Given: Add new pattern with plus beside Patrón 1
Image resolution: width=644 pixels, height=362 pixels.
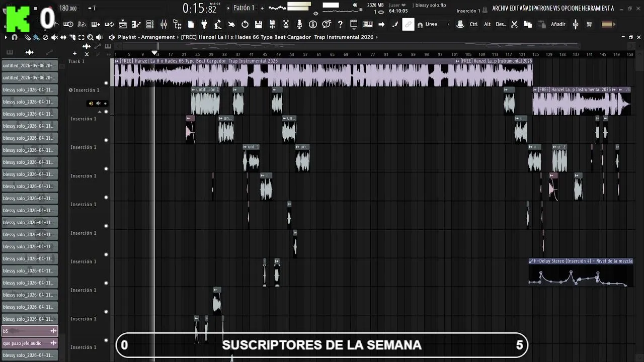Looking at the screenshot, I should [262, 8].
